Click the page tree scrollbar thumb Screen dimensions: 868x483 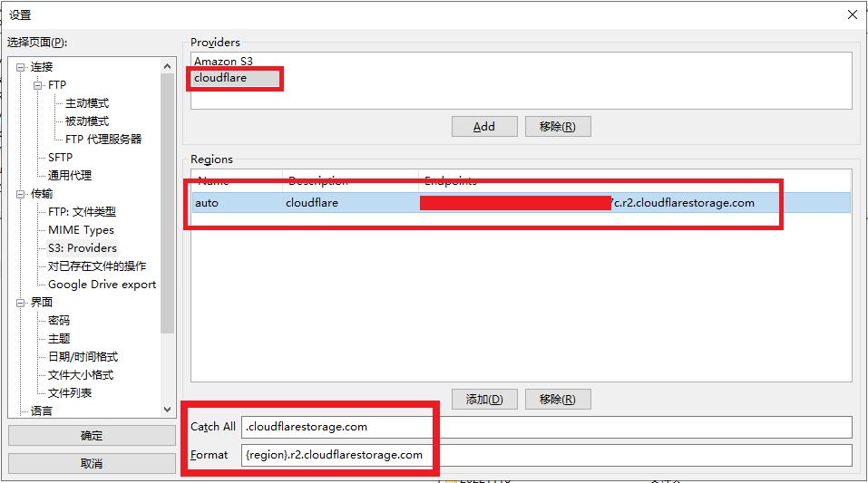point(167,203)
